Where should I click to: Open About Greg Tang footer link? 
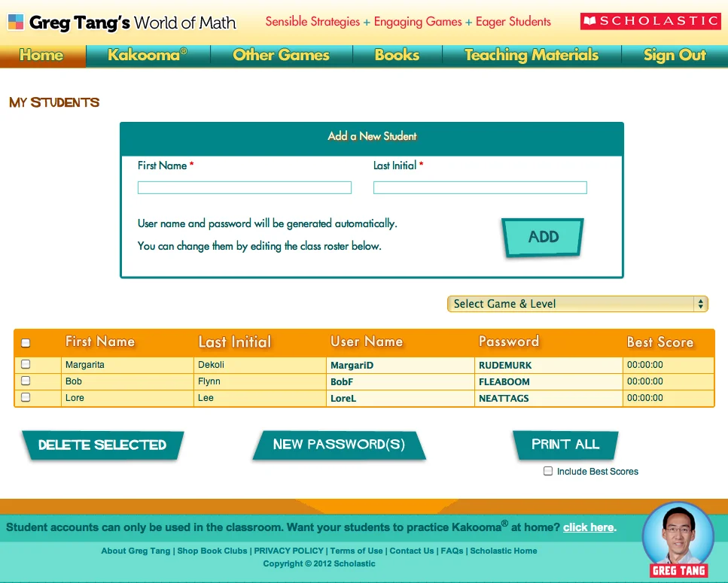136,551
